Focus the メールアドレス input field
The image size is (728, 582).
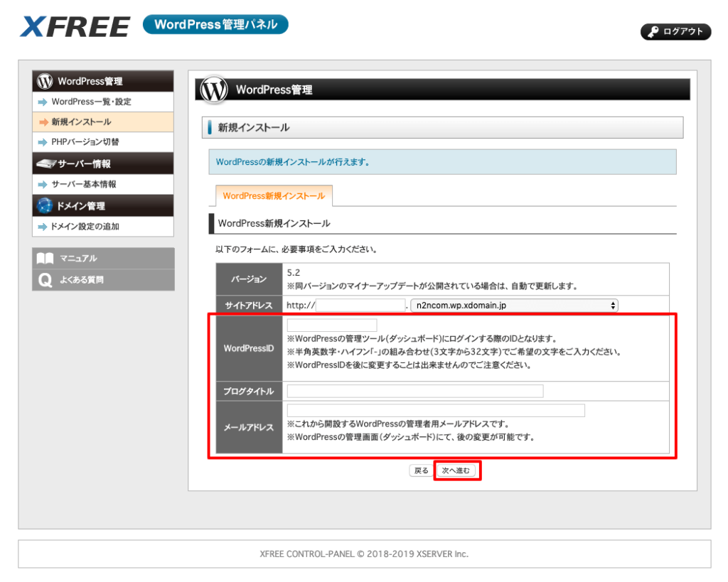tap(436, 410)
